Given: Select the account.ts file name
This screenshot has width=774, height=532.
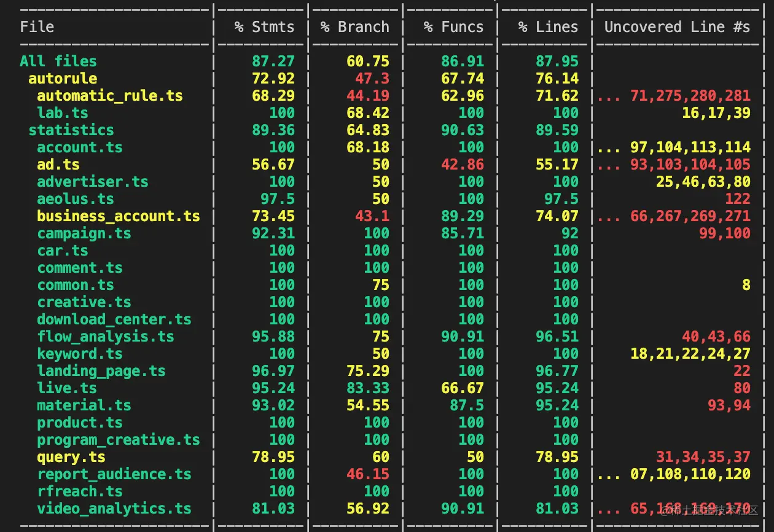Looking at the screenshot, I should pos(80,147).
